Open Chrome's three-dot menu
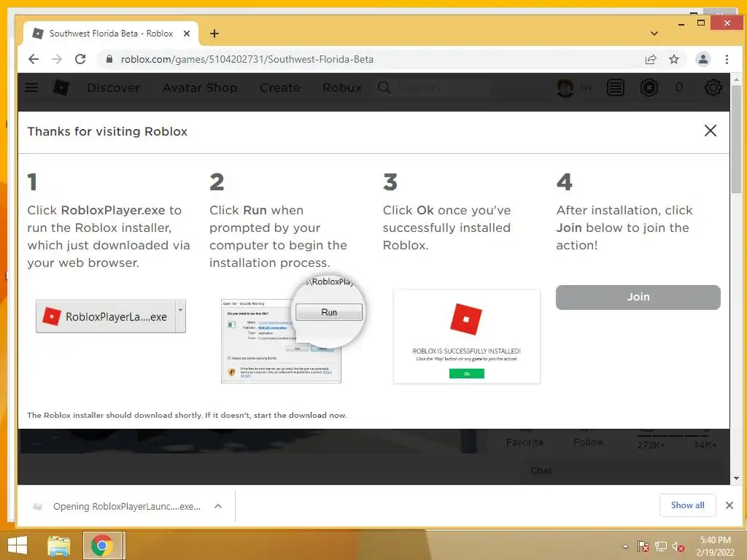 coord(727,59)
